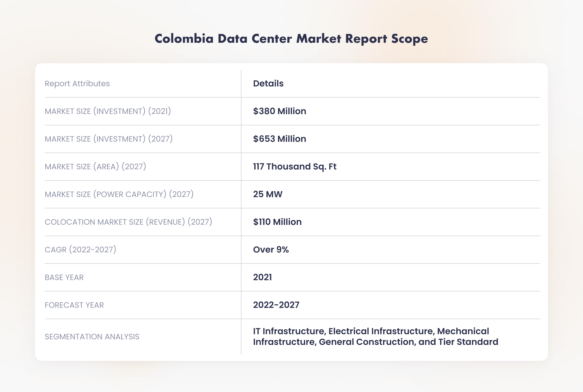Select the Market Size (Investment) (2027) label
Image resolution: width=583 pixels, height=392 pixels.
[x=109, y=139]
